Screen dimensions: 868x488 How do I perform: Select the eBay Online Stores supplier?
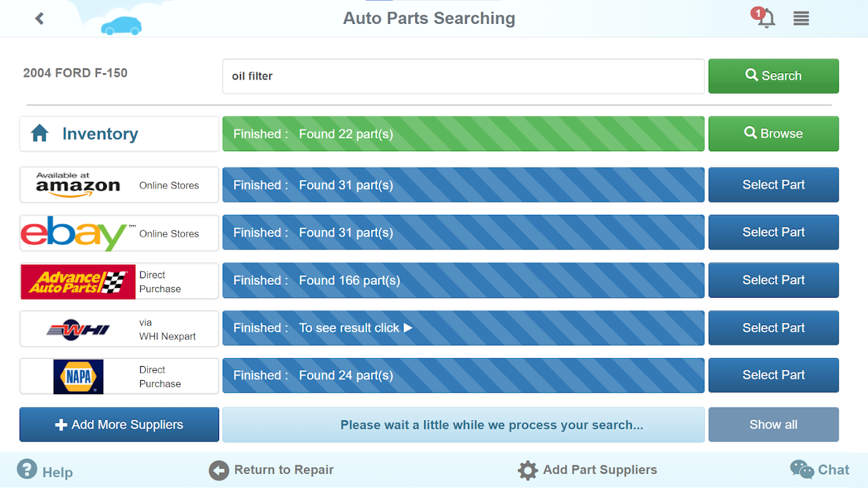tap(119, 233)
